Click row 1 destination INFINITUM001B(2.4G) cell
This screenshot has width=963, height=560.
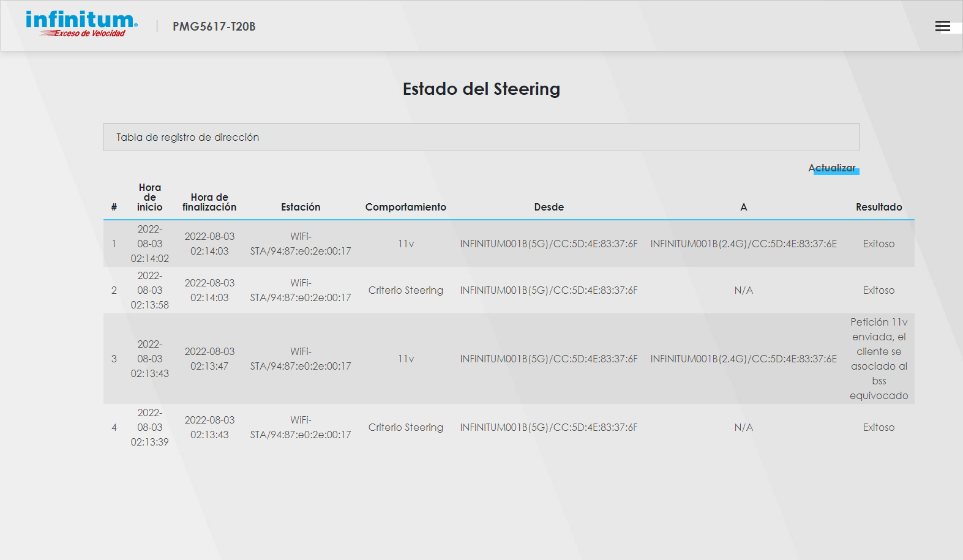coord(743,244)
